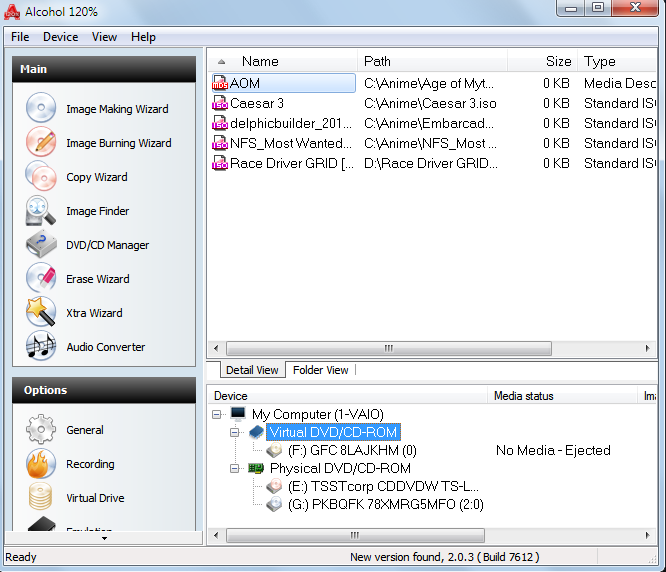Launch the Audio Converter icon
The width and height of the screenshot is (666, 572).
pyautogui.click(x=41, y=346)
